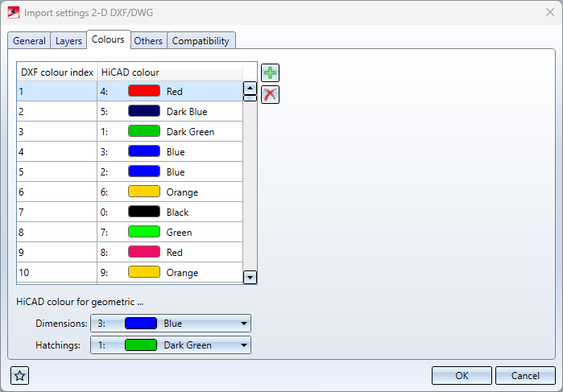Viewport: 563px width, 392px height.
Task: Click the HiCAD app icon in the title bar
Action: pyautogui.click(x=13, y=13)
